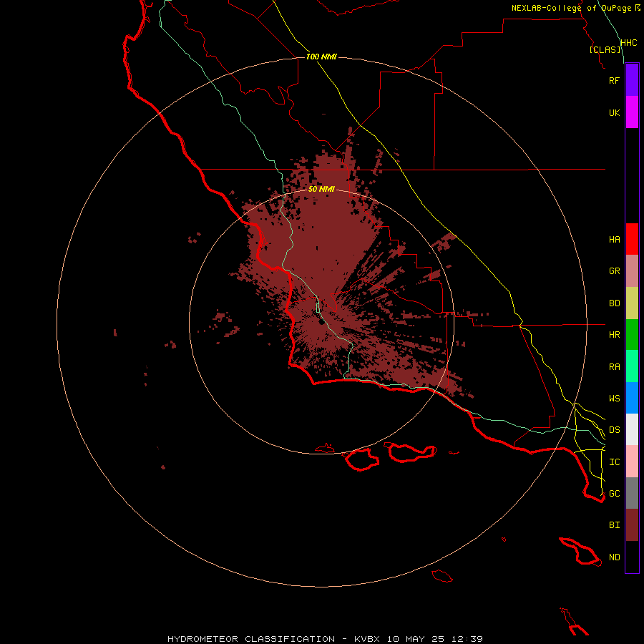The image size is (644, 644).
Task: Click the GR legend label
Action: click(614, 271)
